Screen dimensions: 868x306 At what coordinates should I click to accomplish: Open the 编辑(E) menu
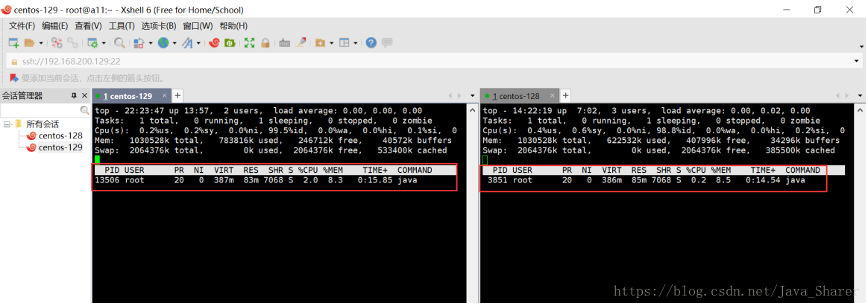coord(54,26)
